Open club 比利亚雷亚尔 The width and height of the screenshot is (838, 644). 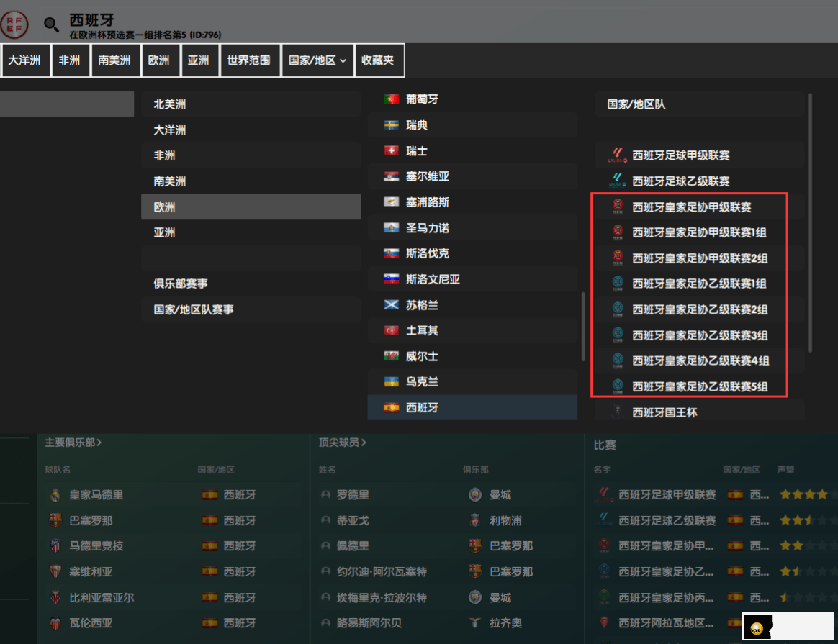[x=102, y=597]
